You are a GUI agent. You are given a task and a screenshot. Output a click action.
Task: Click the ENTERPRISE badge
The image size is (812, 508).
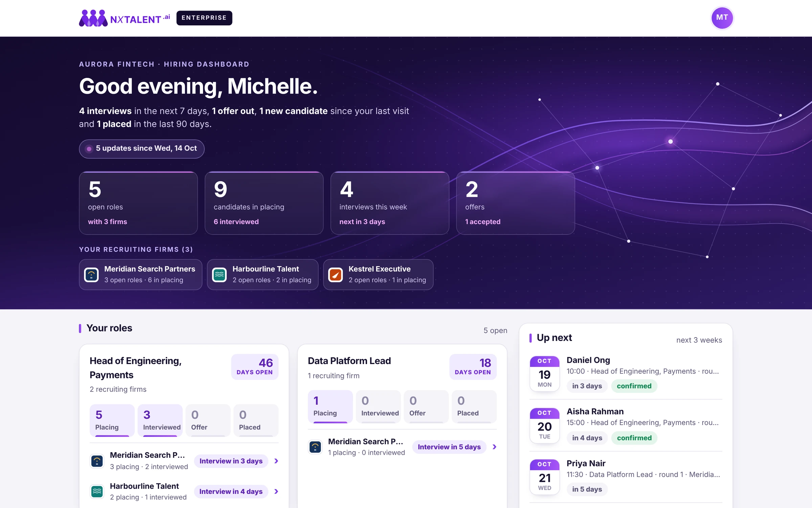(204, 18)
